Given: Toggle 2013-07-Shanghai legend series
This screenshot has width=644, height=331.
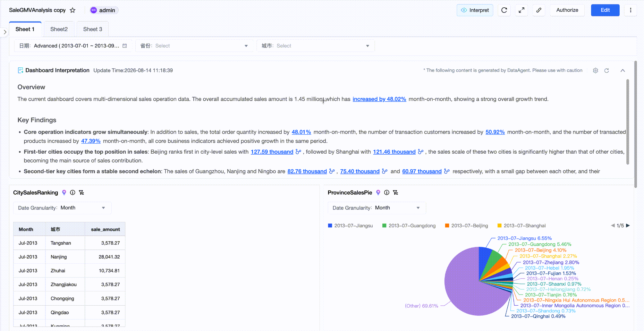Looking at the screenshot, I should coord(521,226).
